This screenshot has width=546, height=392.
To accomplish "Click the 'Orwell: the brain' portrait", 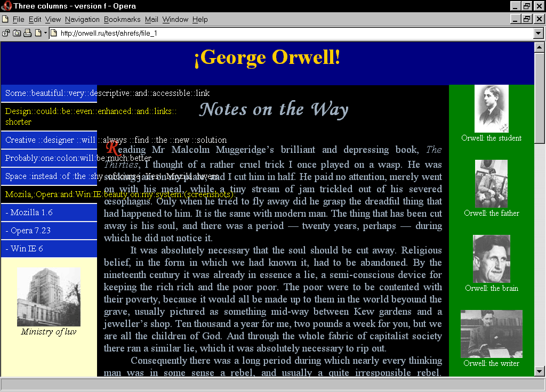I will coord(491,259).
